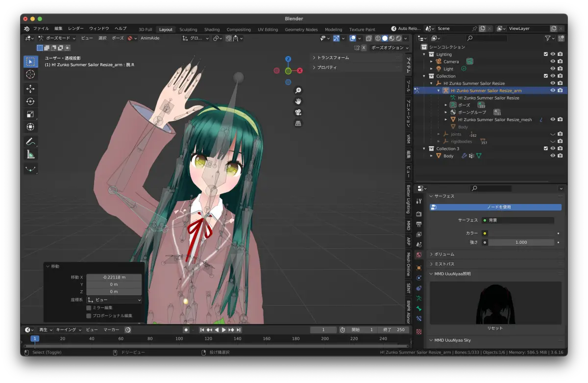Enable the ミラー編集 checkbox
This screenshot has width=588, height=383.
89,308
